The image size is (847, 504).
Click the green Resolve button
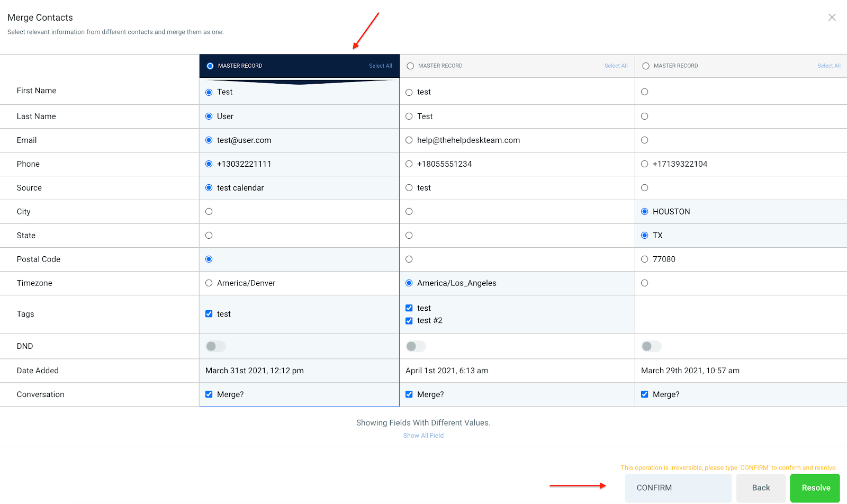click(815, 488)
